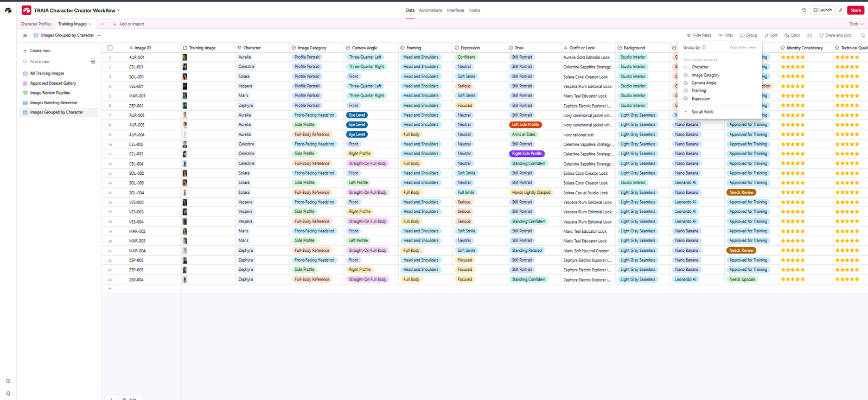Click the red TRAIA base icon
The height and width of the screenshot is (400, 868).
[x=26, y=10]
